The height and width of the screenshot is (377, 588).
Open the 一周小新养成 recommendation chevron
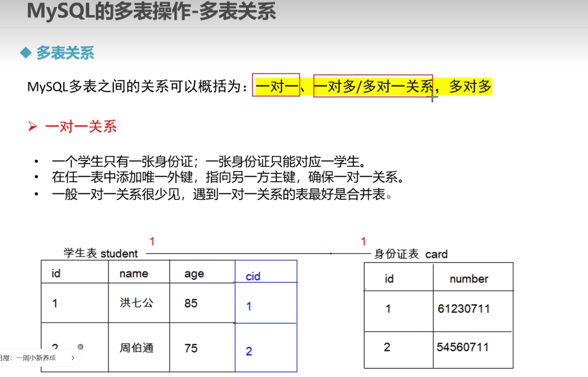pyautogui.click(x=73, y=358)
